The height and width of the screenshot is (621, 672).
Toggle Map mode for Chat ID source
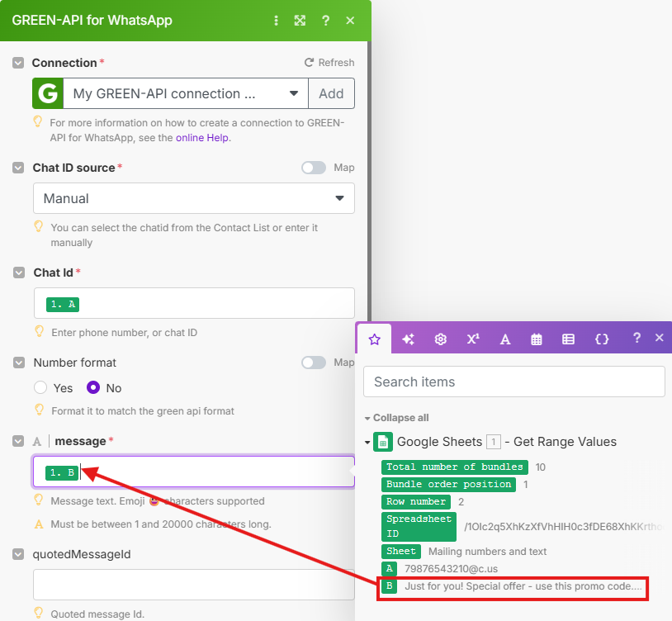[314, 168]
